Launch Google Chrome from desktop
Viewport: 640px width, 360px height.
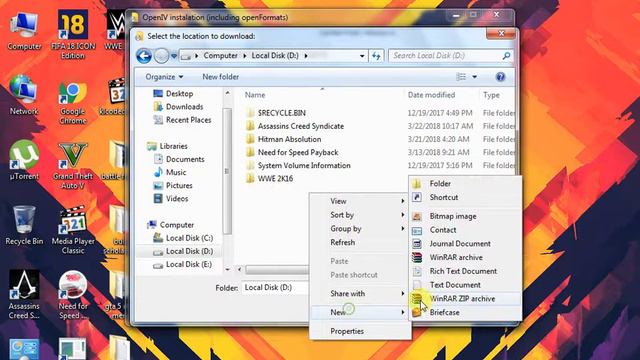click(73, 103)
